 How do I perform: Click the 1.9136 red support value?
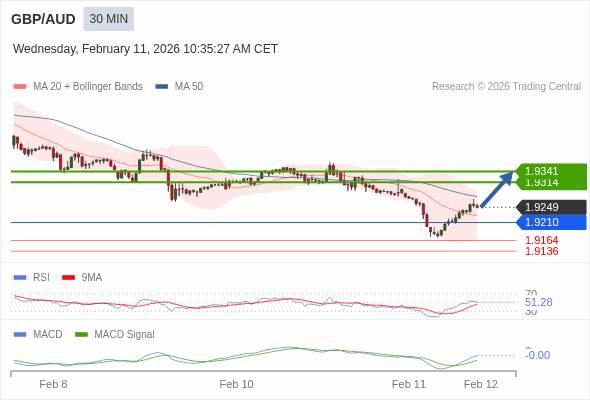point(542,251)
